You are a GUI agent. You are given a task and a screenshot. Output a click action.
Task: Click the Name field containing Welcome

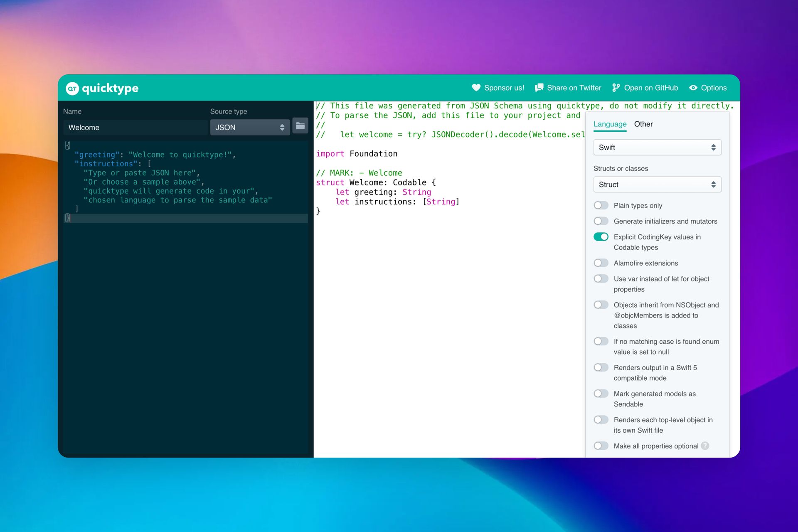(x=135, y=128)
